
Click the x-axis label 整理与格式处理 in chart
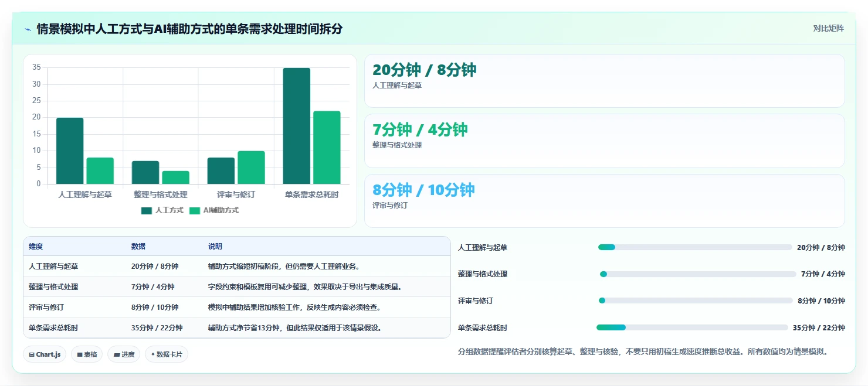click(161, 194)
